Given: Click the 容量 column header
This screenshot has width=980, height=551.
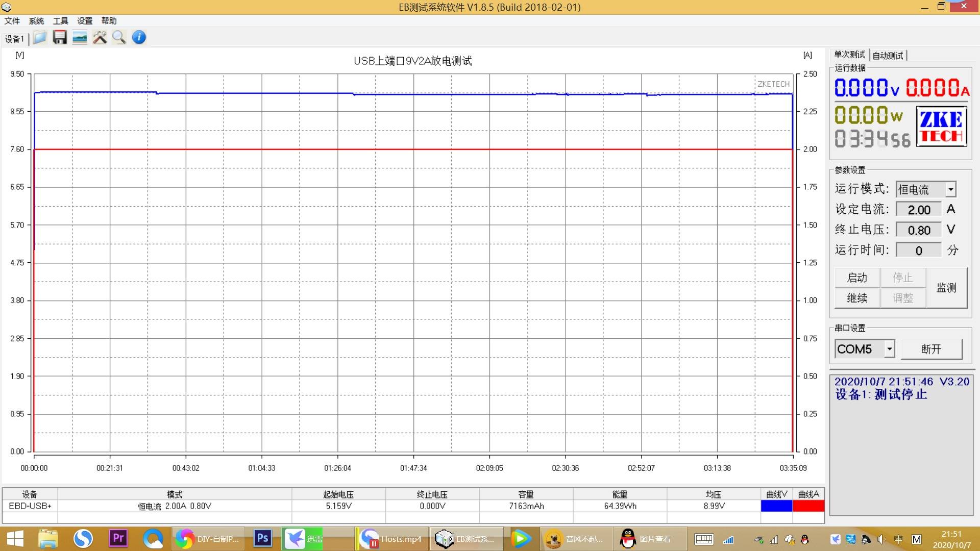Looking at the screenshot, I should 526,494.
